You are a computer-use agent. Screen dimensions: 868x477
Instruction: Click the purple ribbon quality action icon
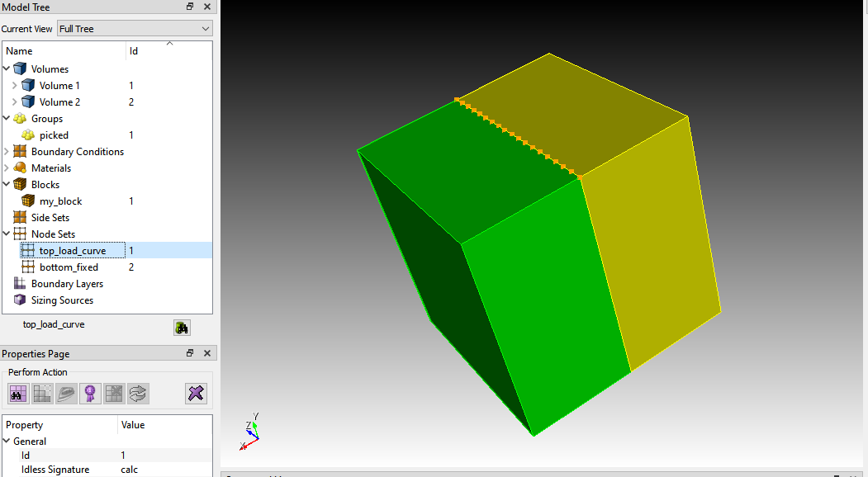90,394
